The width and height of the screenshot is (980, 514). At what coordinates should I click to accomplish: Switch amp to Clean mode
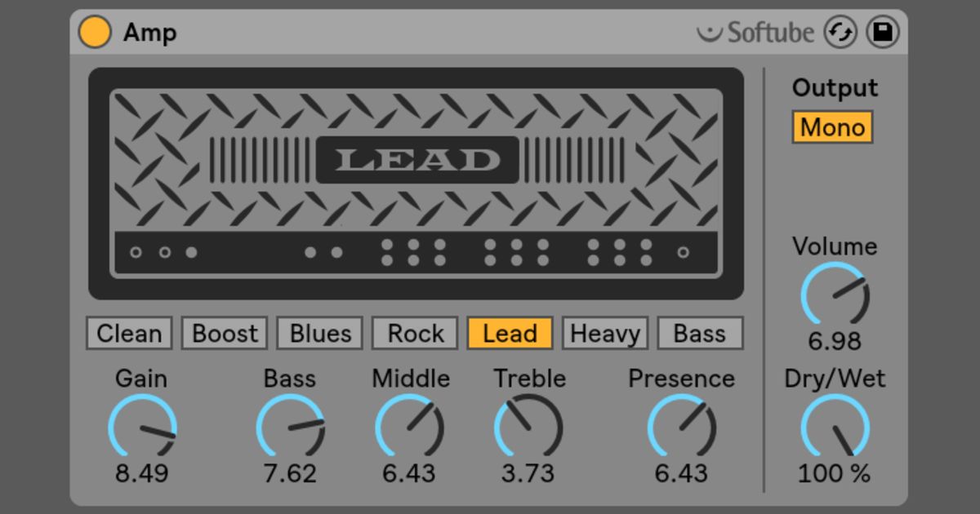pos(128,333)
